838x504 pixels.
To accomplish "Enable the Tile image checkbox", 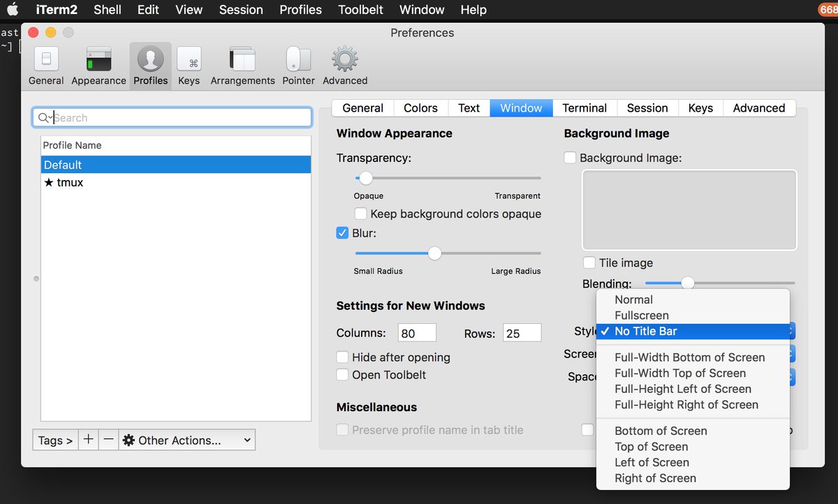I will [589, 262].
